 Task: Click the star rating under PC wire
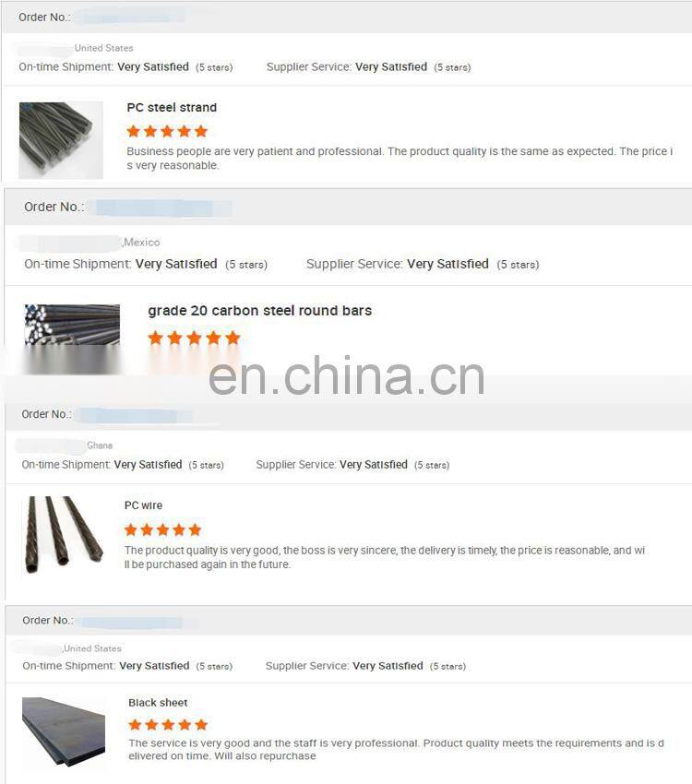(162, 530)
